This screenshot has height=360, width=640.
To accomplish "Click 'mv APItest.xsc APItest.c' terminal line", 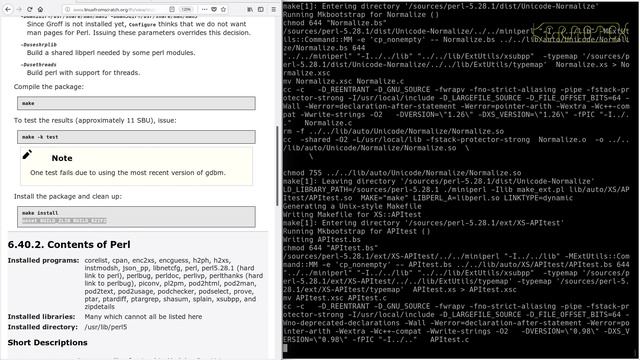I will pyautogui.click(x=335, y=298).
